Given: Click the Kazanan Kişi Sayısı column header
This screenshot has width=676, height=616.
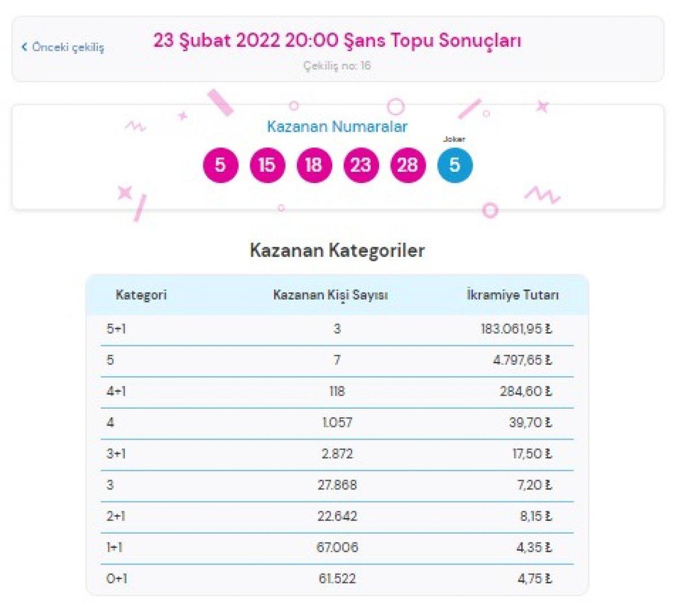Looking at the screenshot, I should [333, 293].
